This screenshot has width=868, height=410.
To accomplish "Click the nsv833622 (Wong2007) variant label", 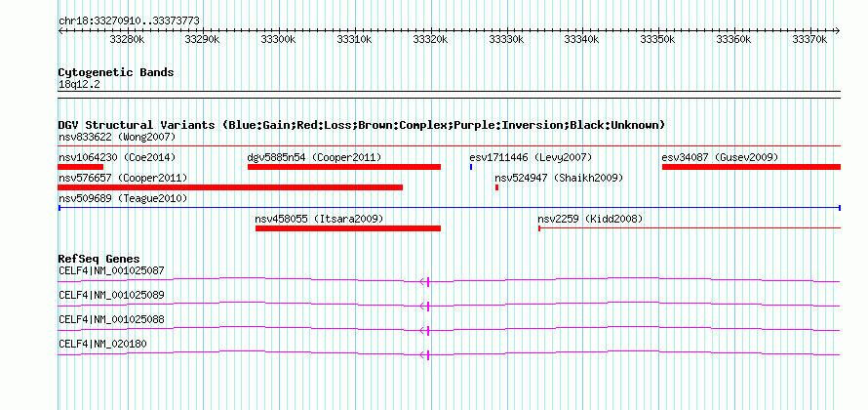I will click(117, 137).
